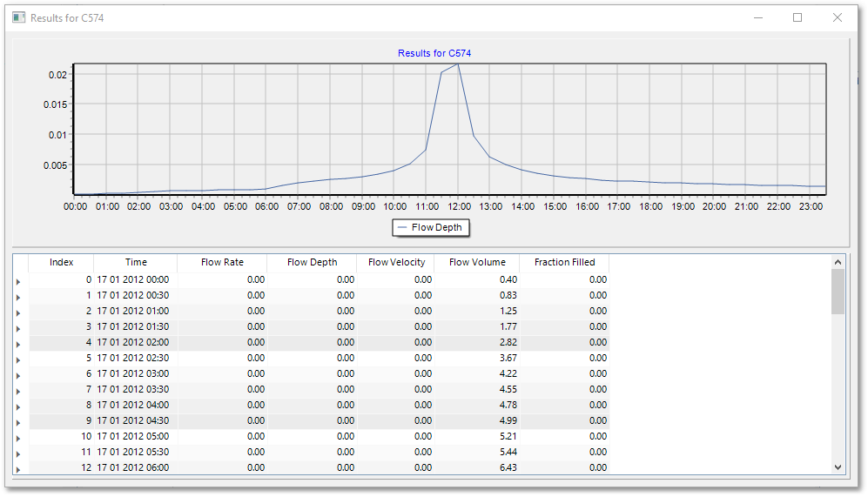
Task: Select the row arrow for index 10
Action: click(x=18, y=439)
